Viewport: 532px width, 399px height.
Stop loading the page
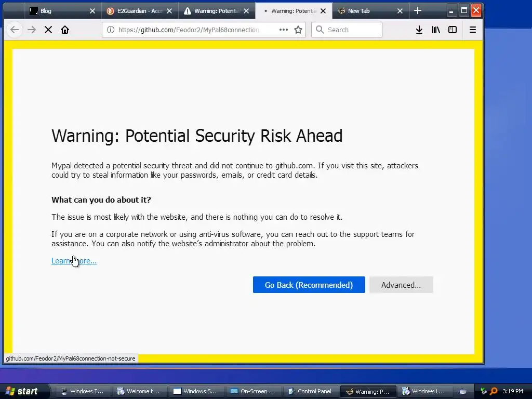point(48,30)
